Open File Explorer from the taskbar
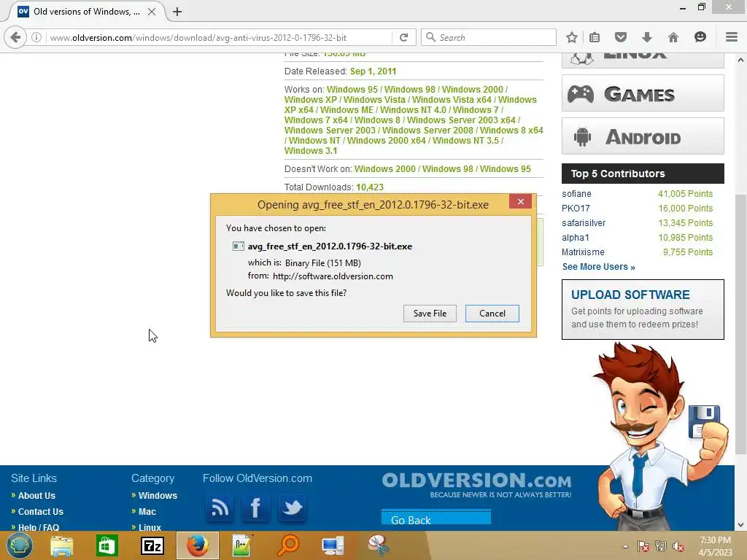747x560 pixels. [62, 545]
